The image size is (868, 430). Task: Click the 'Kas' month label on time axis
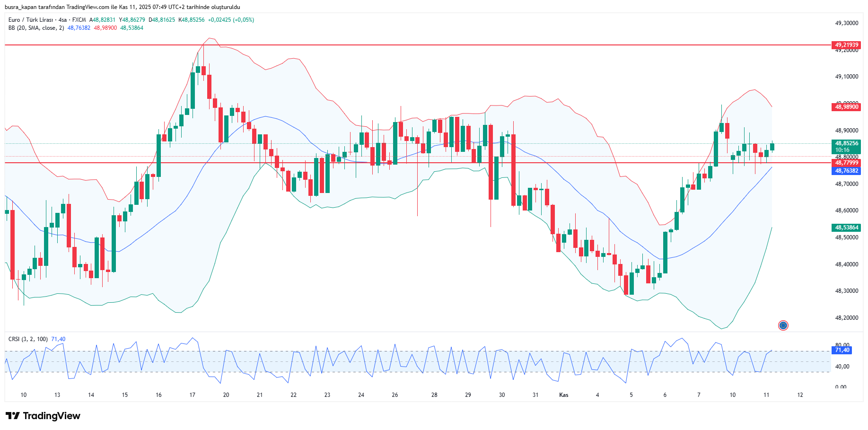pyautogui.click(x=563, y=395)
